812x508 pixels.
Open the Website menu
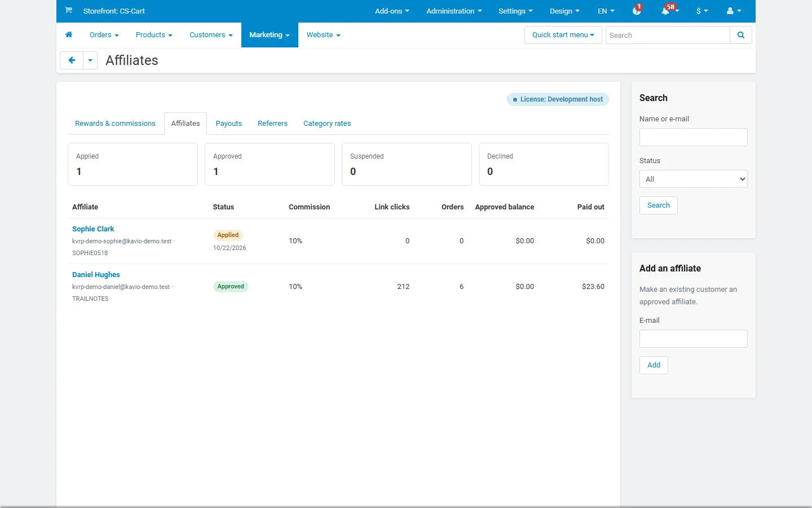coord(324,35)
